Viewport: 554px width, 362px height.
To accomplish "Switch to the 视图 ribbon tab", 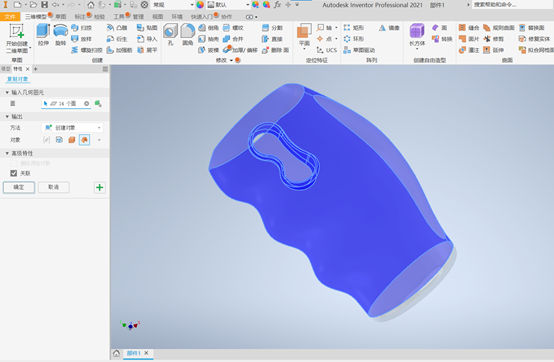I will click(158, 17).
